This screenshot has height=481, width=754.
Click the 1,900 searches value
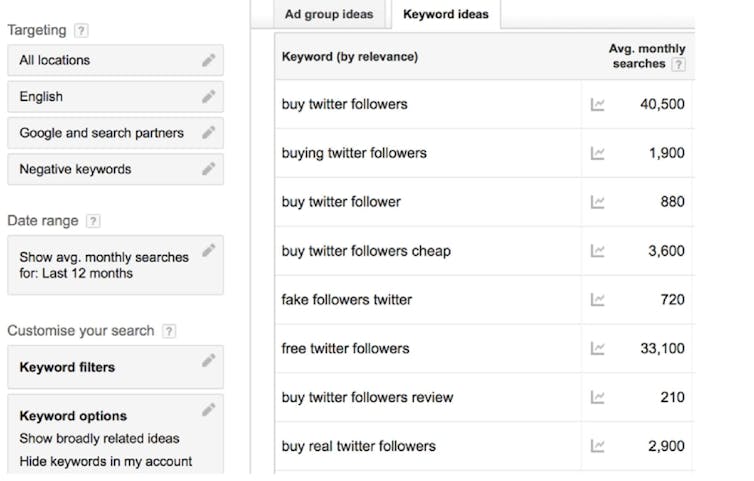[x=666, y=153]
